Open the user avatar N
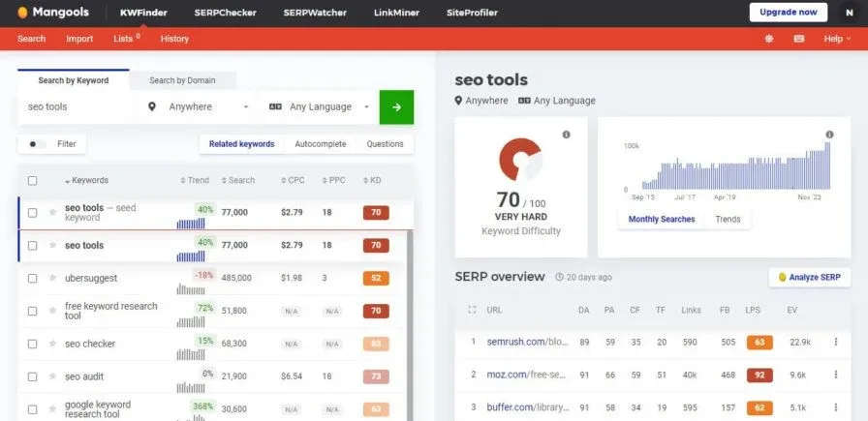 tap(850, 13)
